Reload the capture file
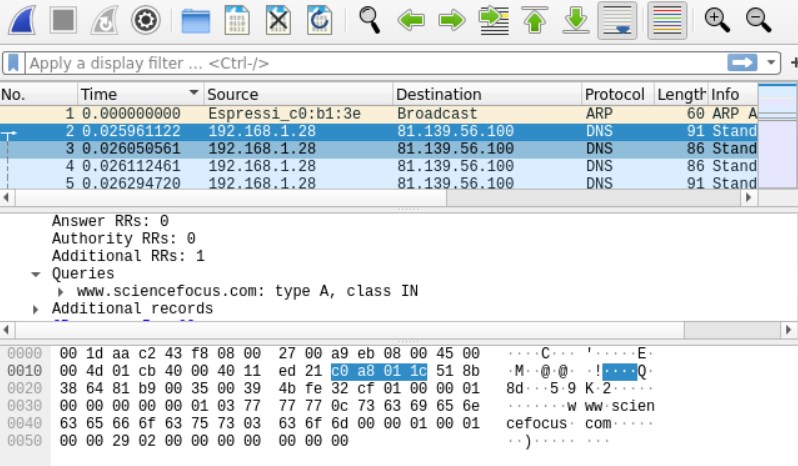 coord(319,19)
